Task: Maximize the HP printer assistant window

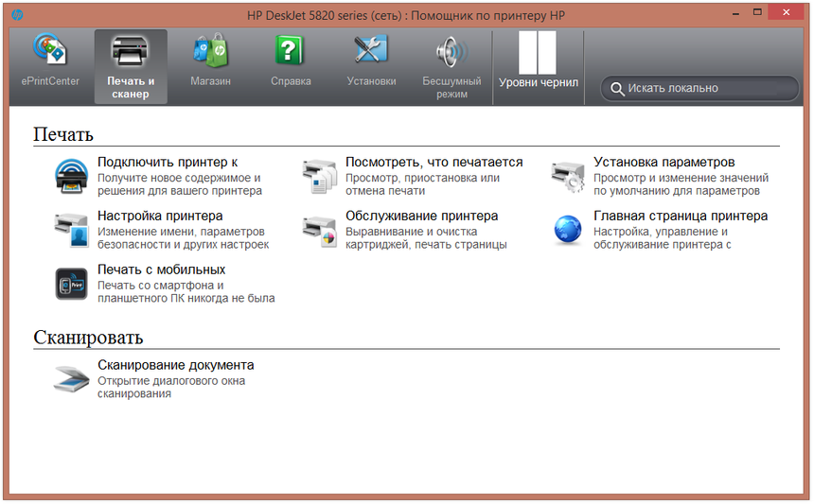Action: tap(757, 12)
